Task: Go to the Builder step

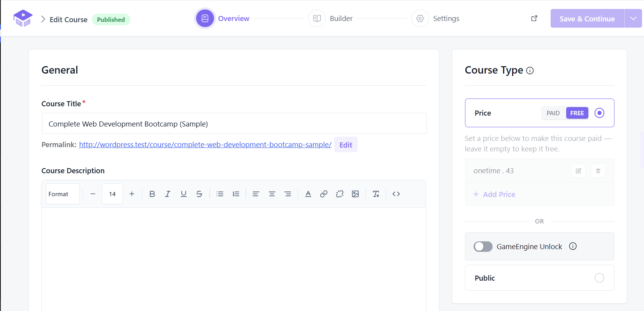Action: click(x=331, y=18)
